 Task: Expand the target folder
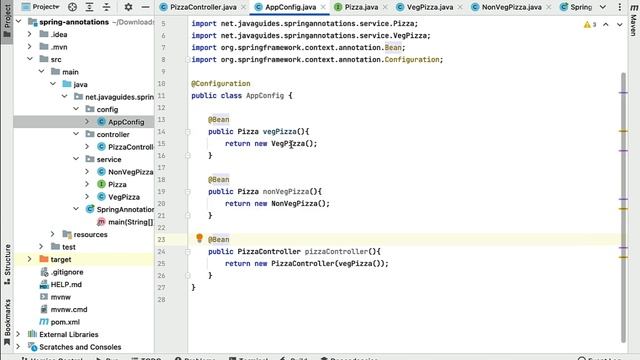click(29, 259)
